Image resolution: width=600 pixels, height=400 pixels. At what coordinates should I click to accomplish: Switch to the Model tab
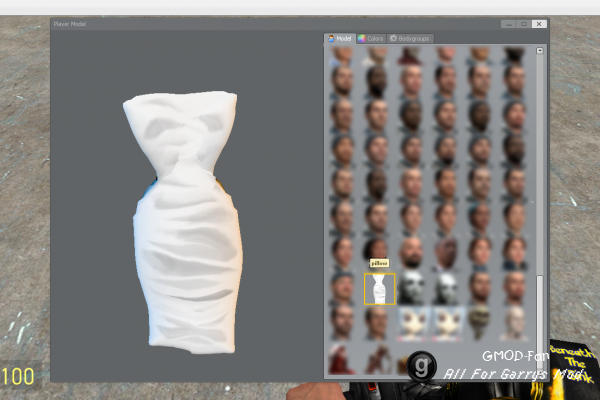(340, 39)
